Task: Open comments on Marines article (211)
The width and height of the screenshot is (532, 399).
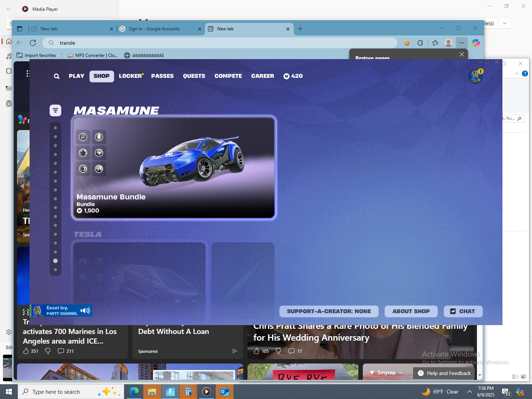Action: click(65, 351)
